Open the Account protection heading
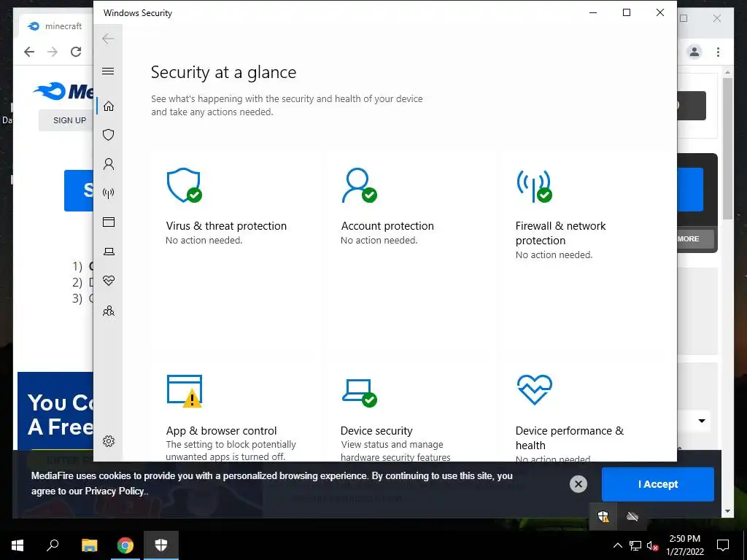Image resolution: width=747 pixels, height=560 pixels. (387, 226)
